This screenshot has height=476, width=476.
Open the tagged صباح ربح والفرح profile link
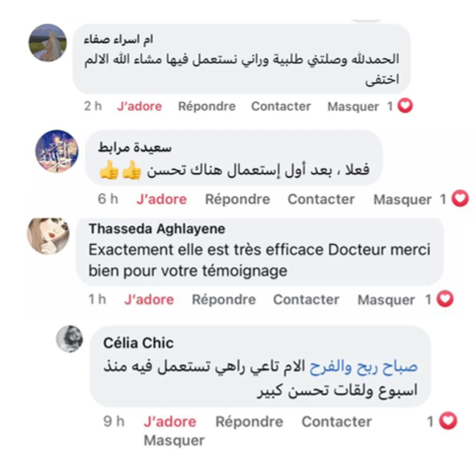coord(363,367)
